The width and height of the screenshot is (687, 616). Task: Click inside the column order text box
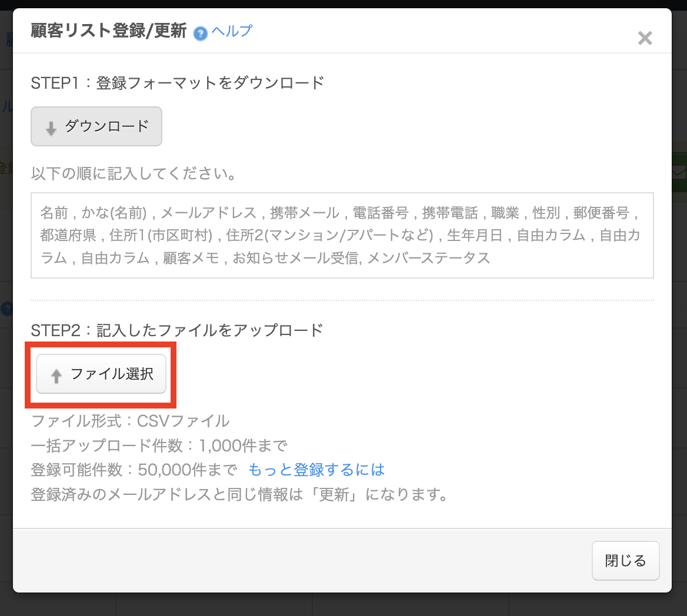click(x=342, y=235)
